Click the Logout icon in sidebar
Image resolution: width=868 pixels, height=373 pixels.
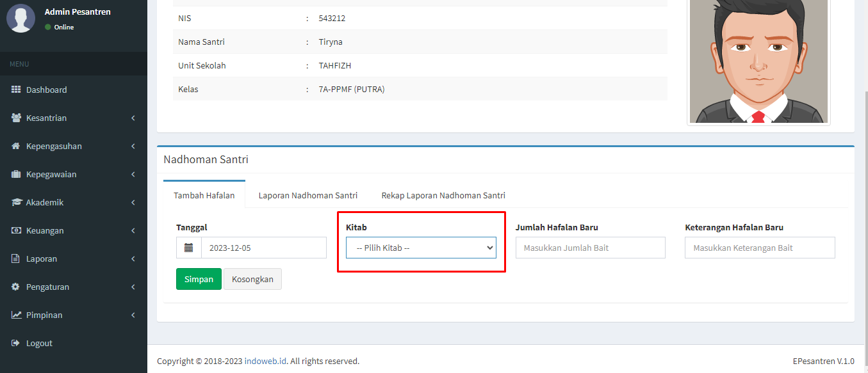(16, 344)
